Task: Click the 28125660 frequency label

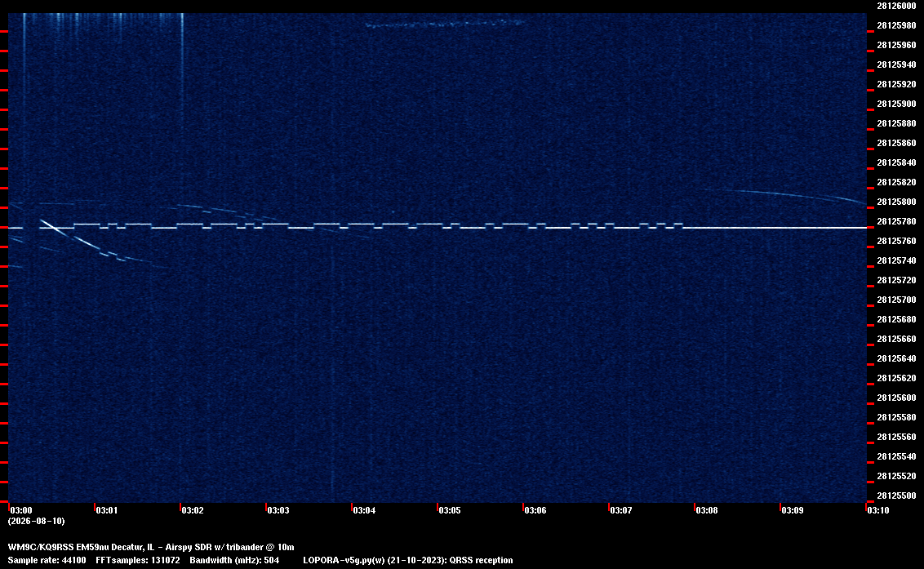Action: 896,339
